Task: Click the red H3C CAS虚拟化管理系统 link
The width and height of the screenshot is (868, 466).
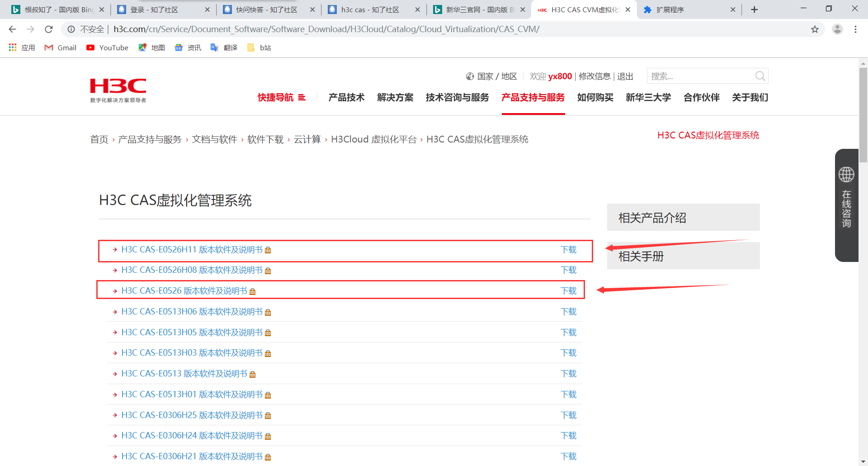Action: point(708,135)
